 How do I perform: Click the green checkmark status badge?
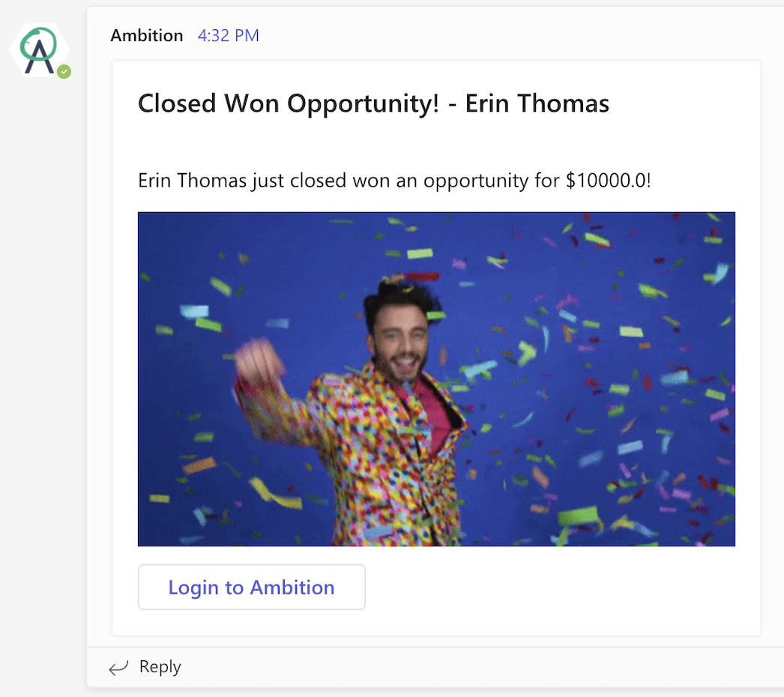pyautogui.click(x=64, y=72)
